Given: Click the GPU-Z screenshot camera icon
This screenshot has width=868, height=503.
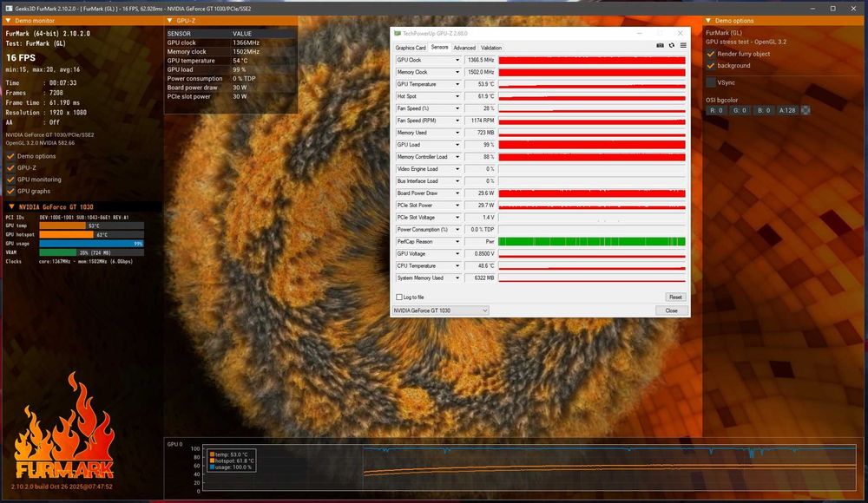Looking at the screenshot, I should 660,45.
